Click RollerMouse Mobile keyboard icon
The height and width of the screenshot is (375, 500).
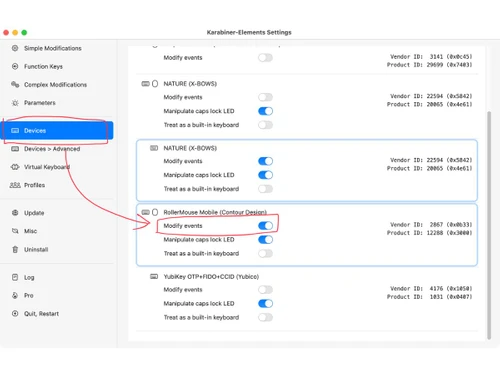pos(146,212)
